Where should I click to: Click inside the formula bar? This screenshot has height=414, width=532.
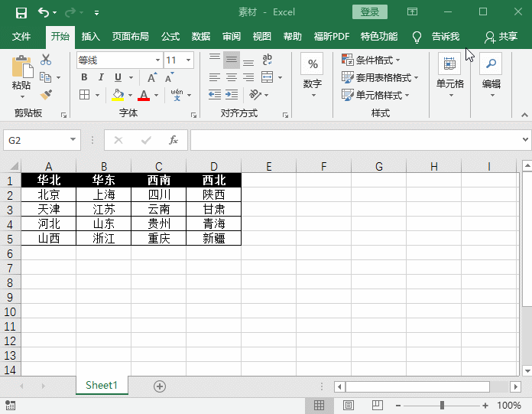(x=355, y=140)
